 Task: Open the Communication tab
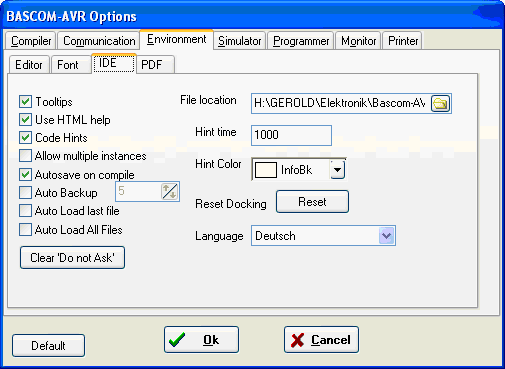[x=99, y=41]
